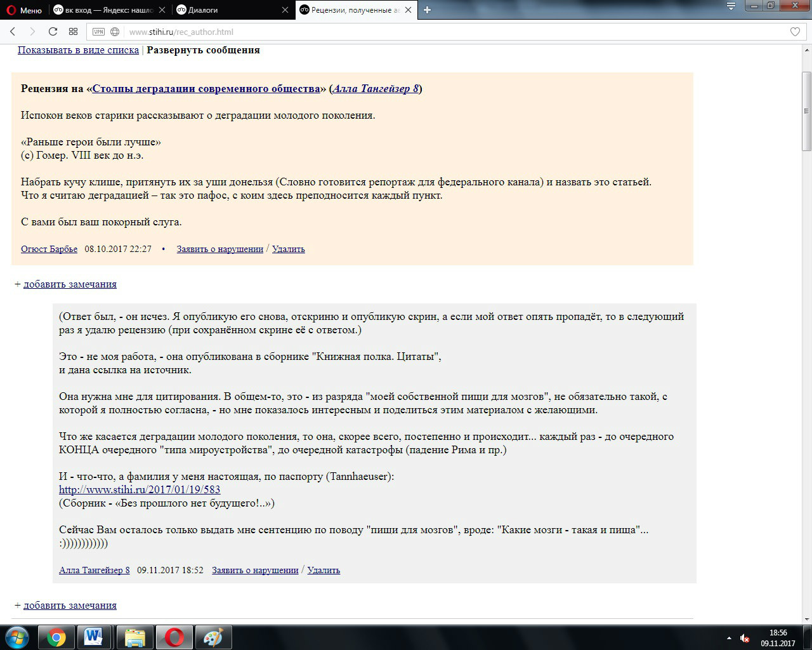Show hidden tray icons arrow
Image resolution: width=812 pixels, height=650 pixels.
pyautogui.click(x=729, y=638)
